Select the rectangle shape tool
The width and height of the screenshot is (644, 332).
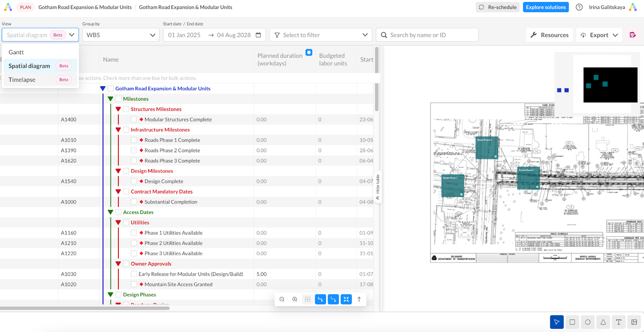coord(572,322)
